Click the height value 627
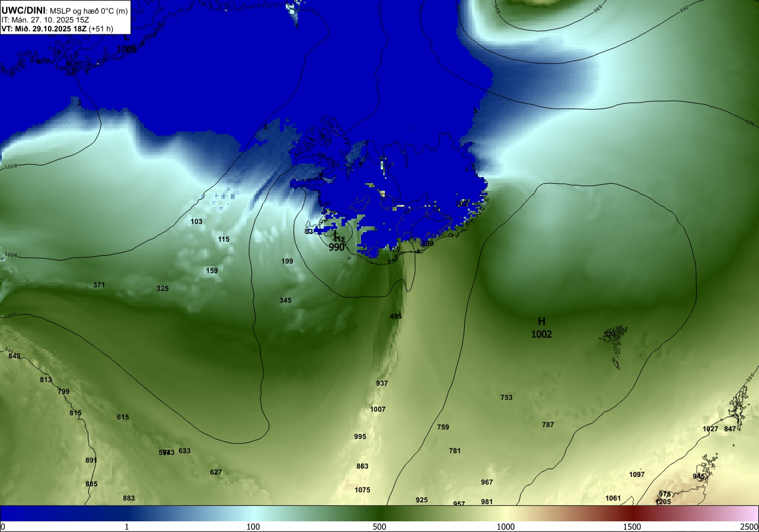The width and height of the screenshot is (759, 532). [216, 472]
